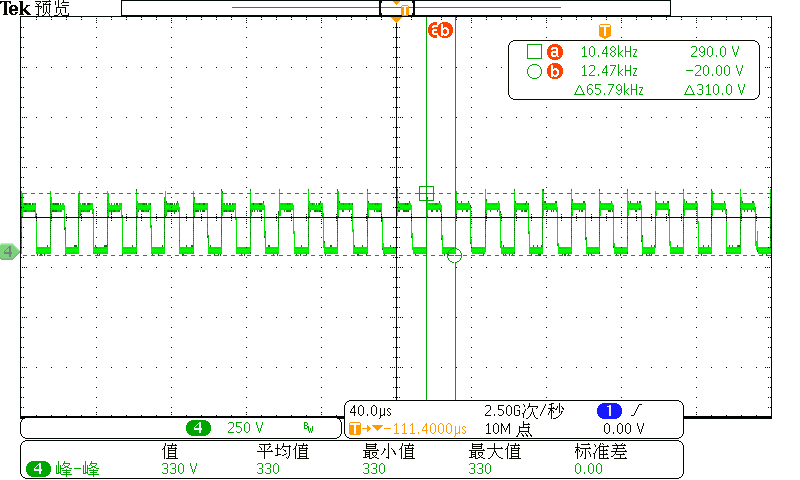800x480 pixels.
Task: Click the 0.00 standard deviation value
Action: coord(588,469)
